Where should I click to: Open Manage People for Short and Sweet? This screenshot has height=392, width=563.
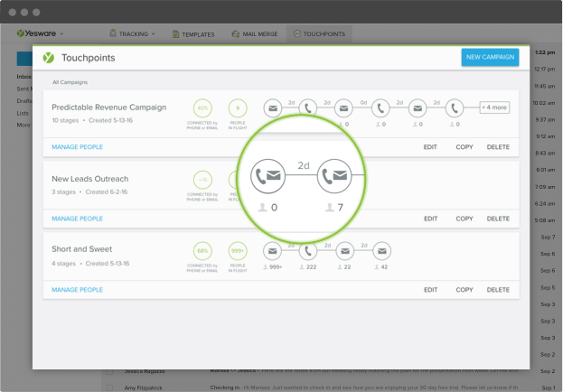point(77,290)
